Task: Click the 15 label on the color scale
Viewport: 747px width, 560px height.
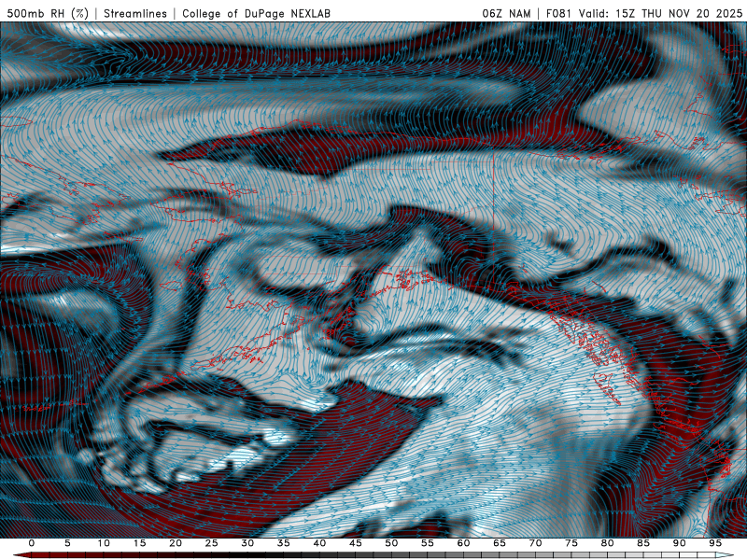Action: [x=139, y=543]
